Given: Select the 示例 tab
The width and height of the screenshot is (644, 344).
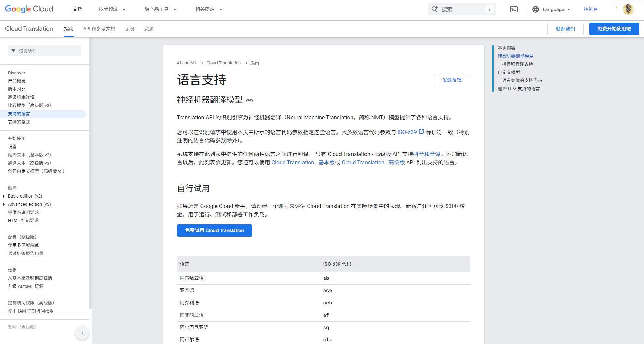Looking at the screenshot, I should click(x=130, y=29).
